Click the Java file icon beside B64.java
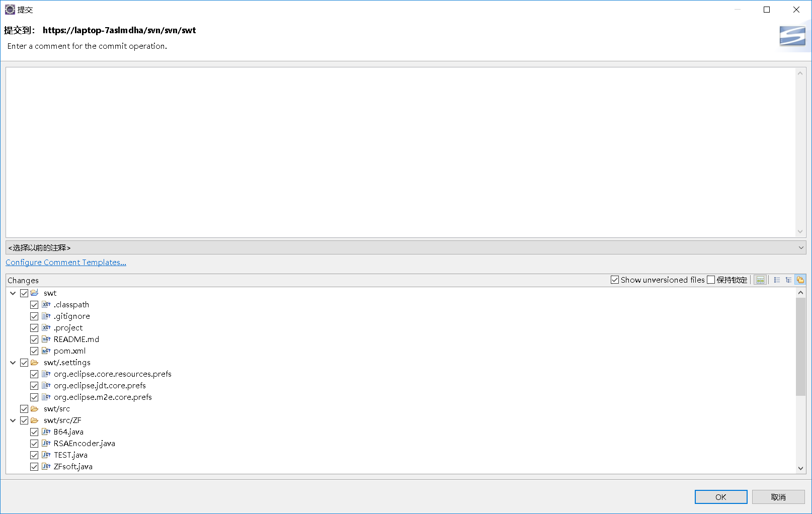812x514 pixels. (x=45, y=432)
